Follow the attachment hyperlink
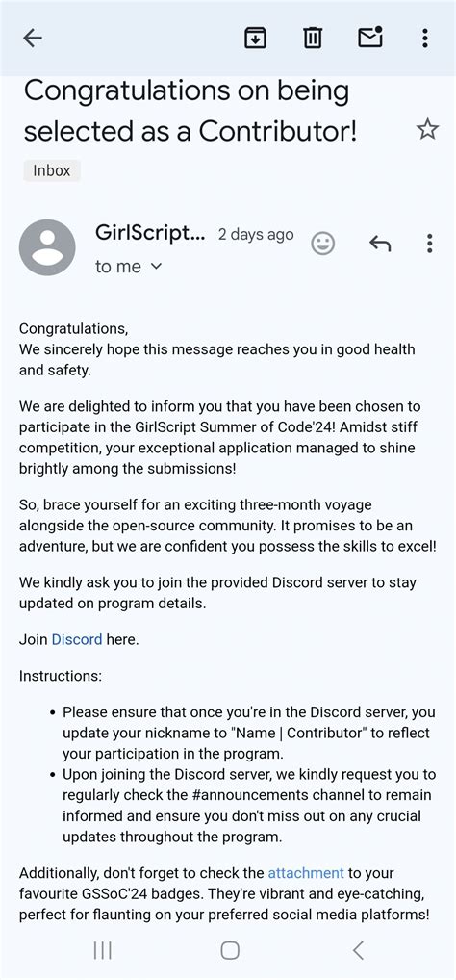 point(306,872)
